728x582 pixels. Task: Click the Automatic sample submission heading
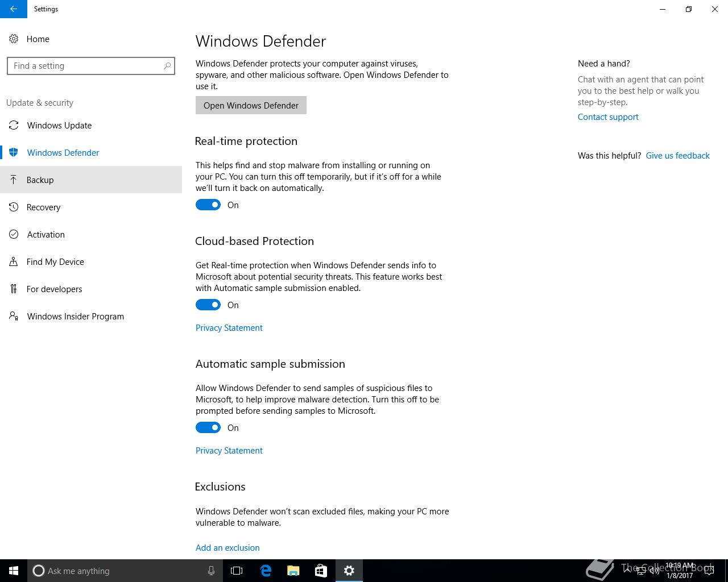point(270,364)
